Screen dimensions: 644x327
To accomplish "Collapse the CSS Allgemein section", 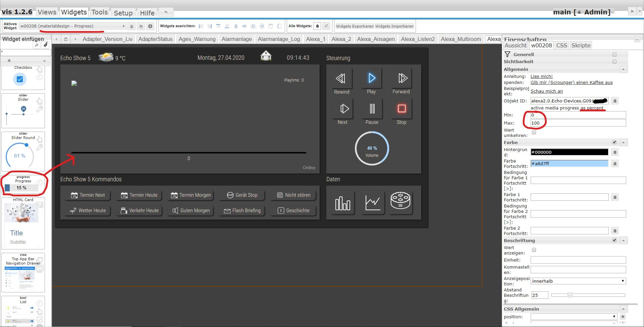I will coord(623,309).
